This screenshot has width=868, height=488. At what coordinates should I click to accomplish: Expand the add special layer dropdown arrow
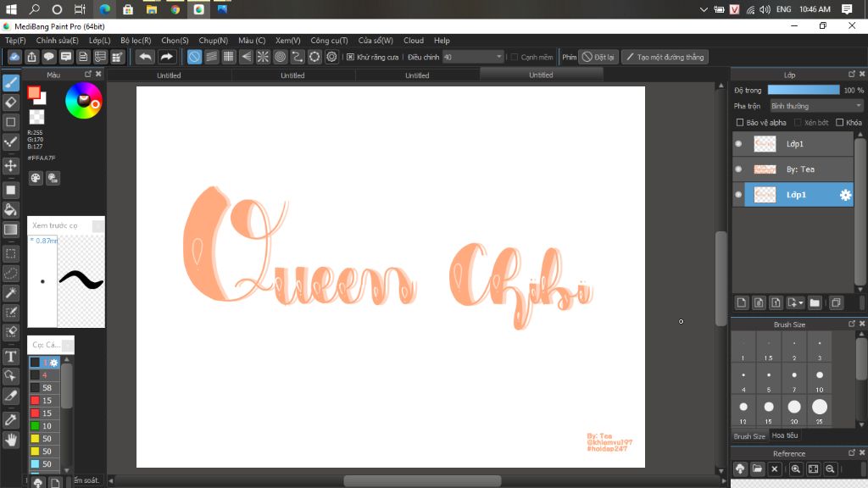click(x=801, y=302)
